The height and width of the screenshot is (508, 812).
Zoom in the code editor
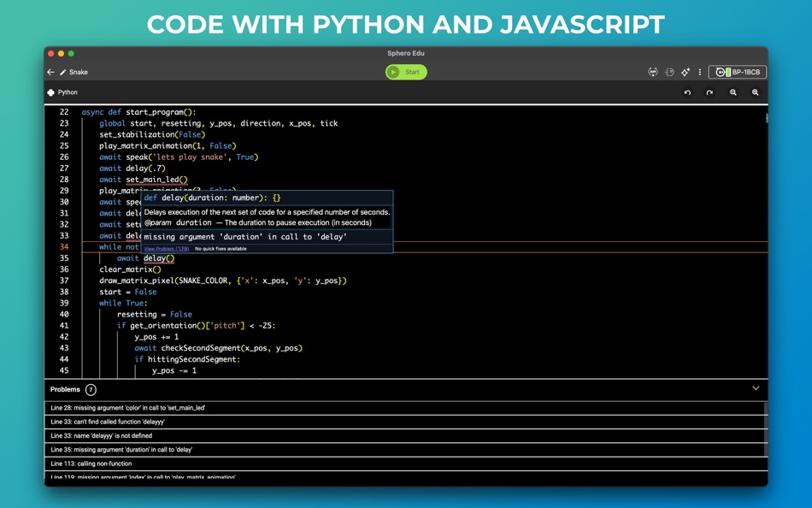click(x=756, y=92)
